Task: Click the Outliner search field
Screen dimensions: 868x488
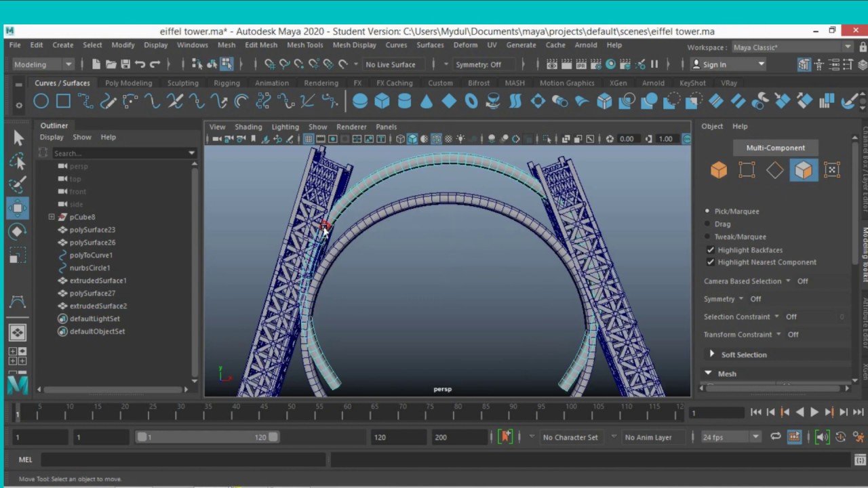Action: click(123, 153)
